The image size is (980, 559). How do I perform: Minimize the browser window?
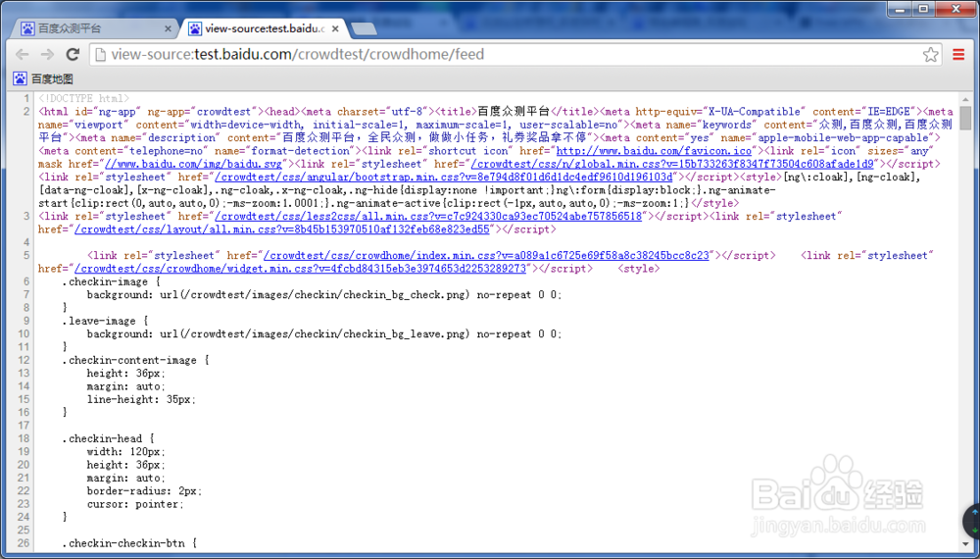(901, 9)
